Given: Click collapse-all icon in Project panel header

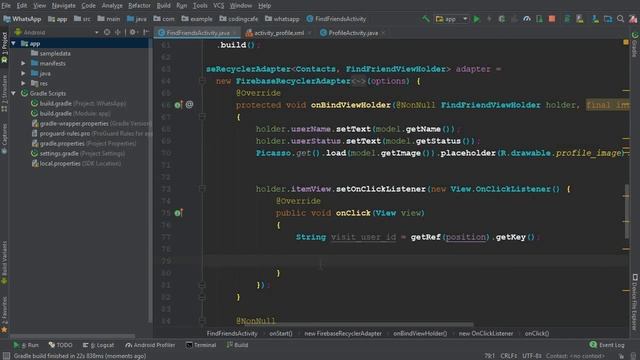Looking at the screenshot, I should coord(118,32).
